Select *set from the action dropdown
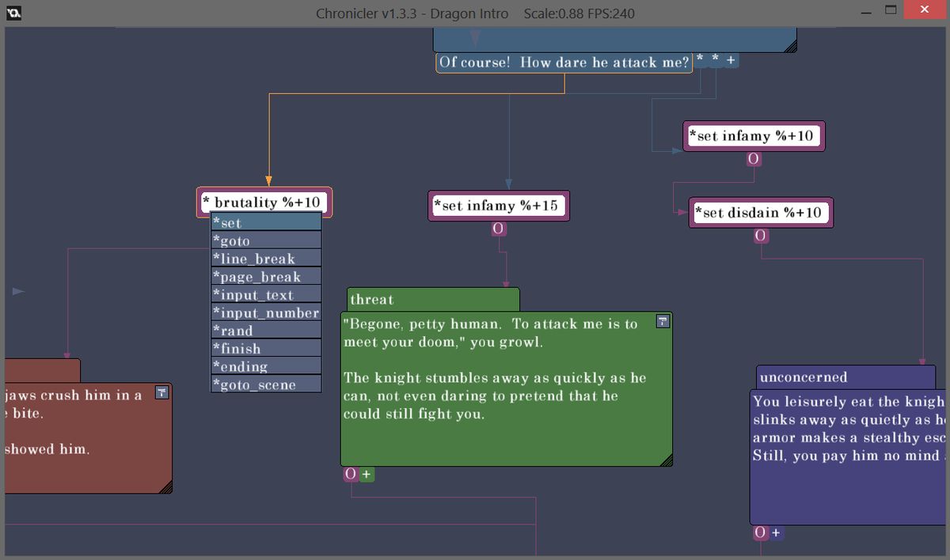The width and height of the screenshot is (950, 560). point(266,223)
